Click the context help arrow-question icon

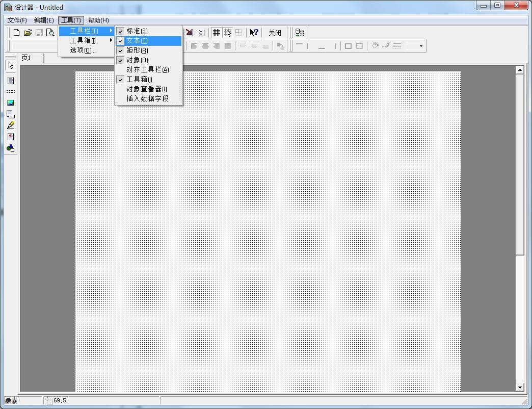[254, 33]
